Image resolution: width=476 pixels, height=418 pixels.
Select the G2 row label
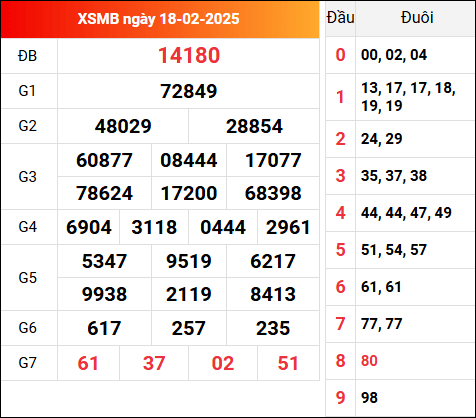[x=27, y=126]
